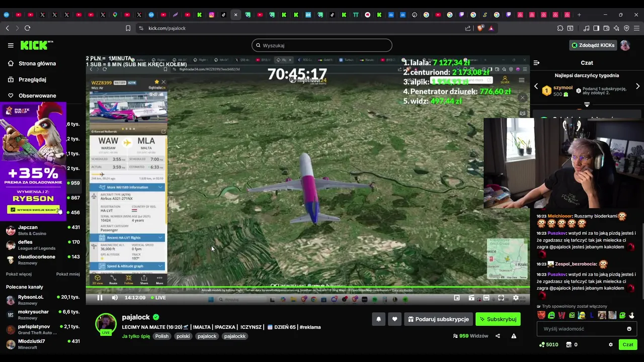The width and height of the screenshot is (644, 362).
Task: Open the browser extensions puzzle icon
Action: 560,28
